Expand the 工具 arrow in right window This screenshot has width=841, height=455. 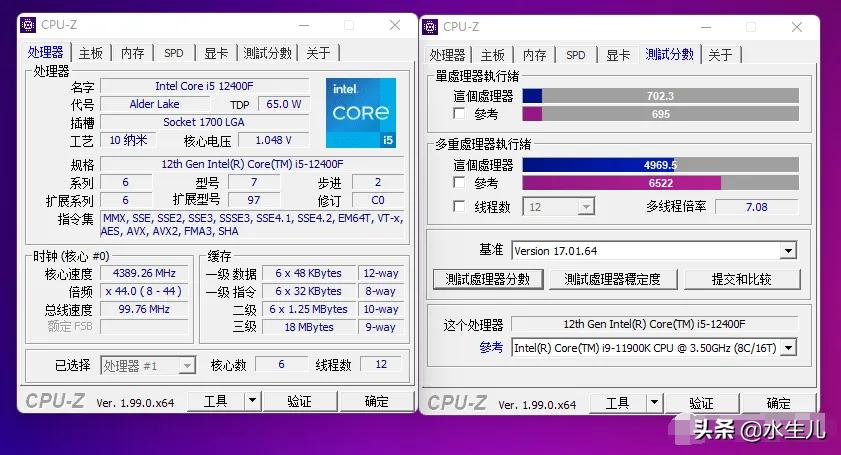point(654,403)
